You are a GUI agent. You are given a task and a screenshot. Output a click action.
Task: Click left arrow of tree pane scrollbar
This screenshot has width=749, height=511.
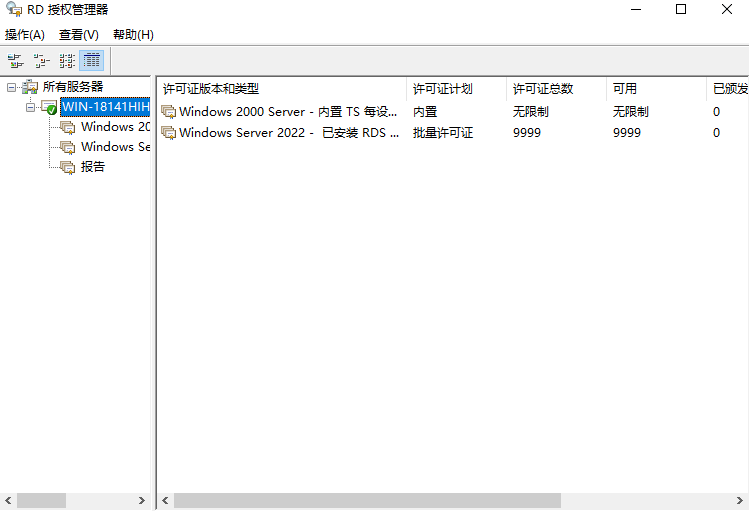click(x=8, y=500)
